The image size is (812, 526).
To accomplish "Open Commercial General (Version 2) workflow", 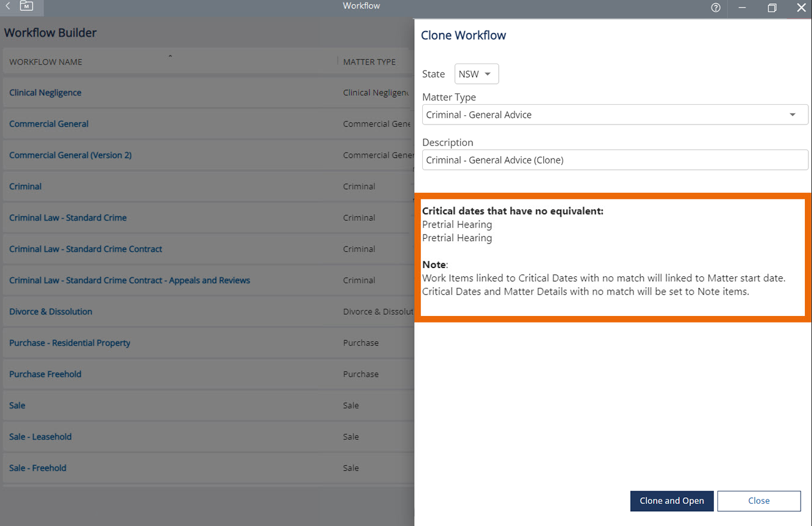I will point(71,155).
